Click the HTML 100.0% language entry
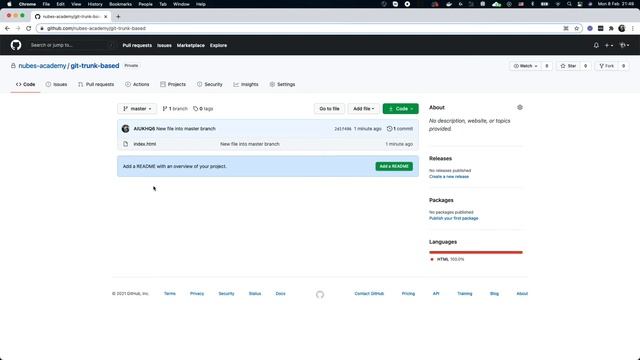This screenshot has height=360, width=640. tap(447, 259)
